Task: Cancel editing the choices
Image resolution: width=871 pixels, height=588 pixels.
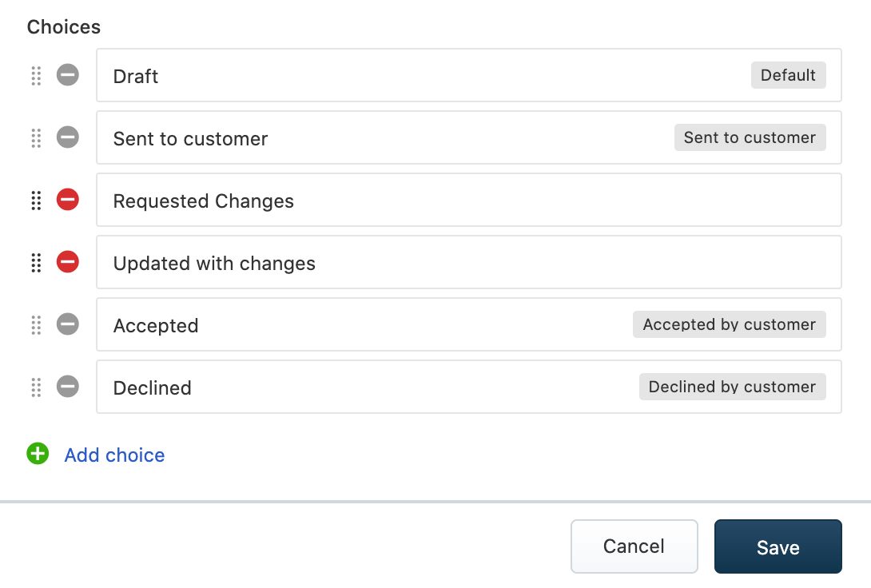Action: point(634,546)
